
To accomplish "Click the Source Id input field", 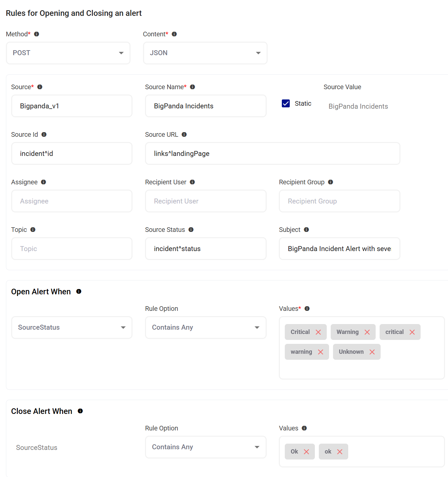I will tap(72, 154).
